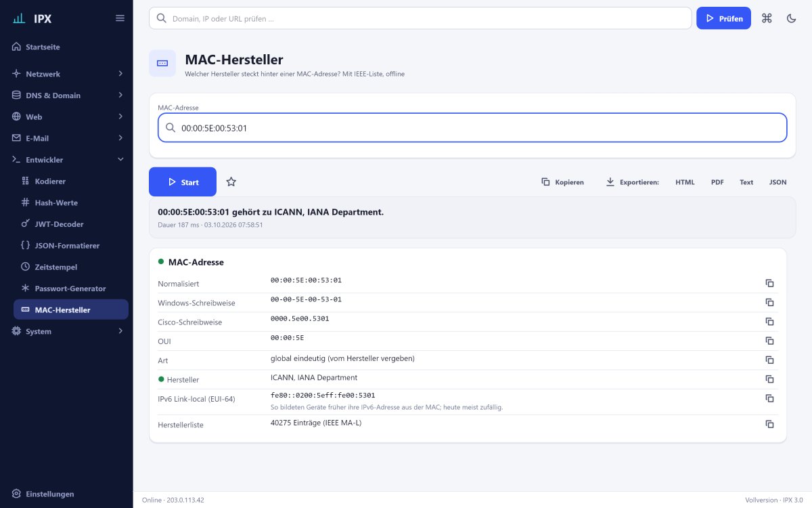Copy the IPv6 Link-local value
812x508 pixels.
pyautogui.click(x=769, y=398)
